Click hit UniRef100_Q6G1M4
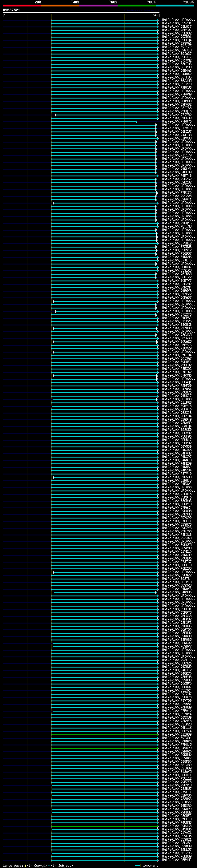Image resolution: width=197 pixels, height=868 pixels. pyautogui.click(x=176, y=416)
